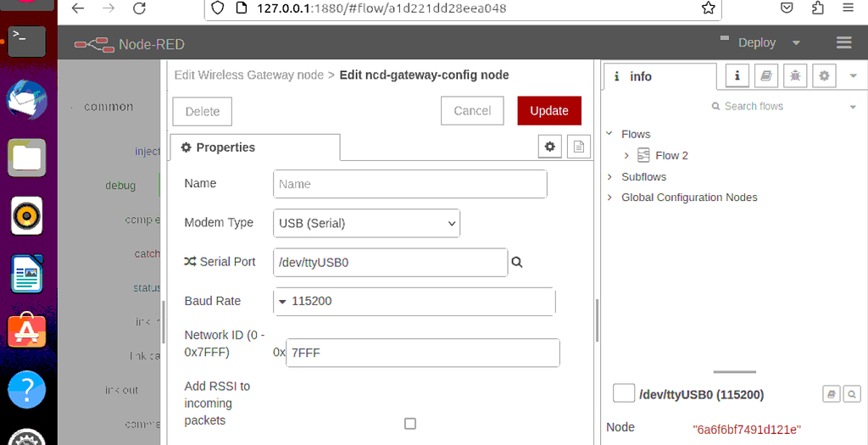The image size is (868, 445).
Task: Open the Firefox hamburger menu
Action: 848,8
